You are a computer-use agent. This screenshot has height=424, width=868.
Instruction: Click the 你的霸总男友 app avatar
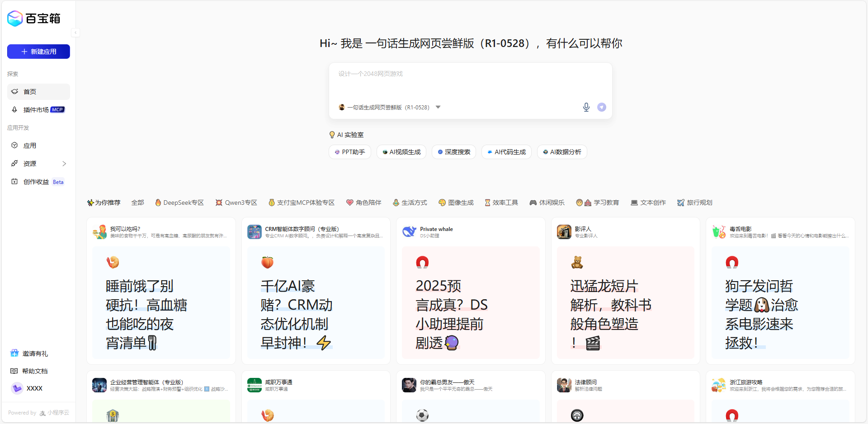[409, 385]
